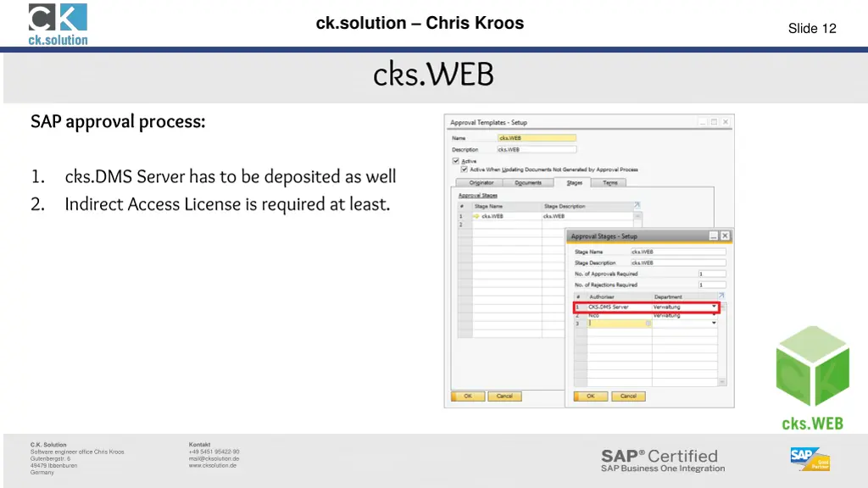This screenshot has width=868, height=488.
Task: Minimize the Approval Stages - Setup window
Action: (714, 236)
